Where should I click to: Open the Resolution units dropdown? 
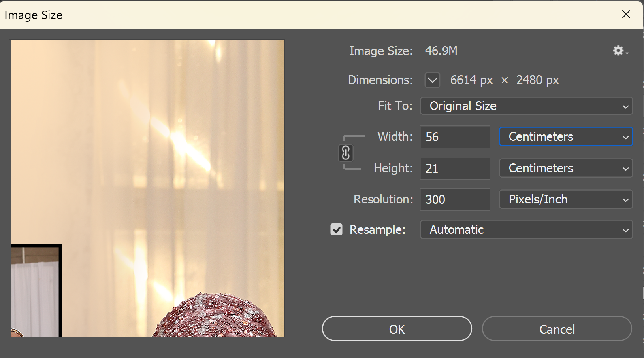tap(566, 199)
